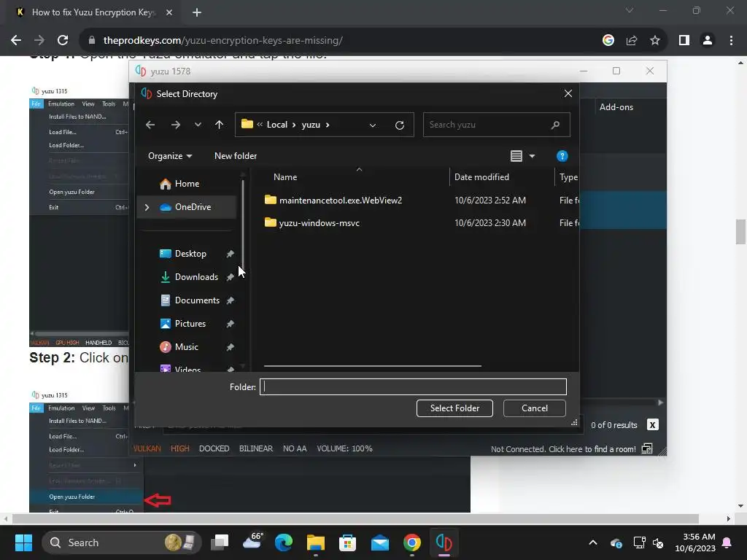Click VOLUME: 100% in status bar
747x560 pixels.
[344, 448]
